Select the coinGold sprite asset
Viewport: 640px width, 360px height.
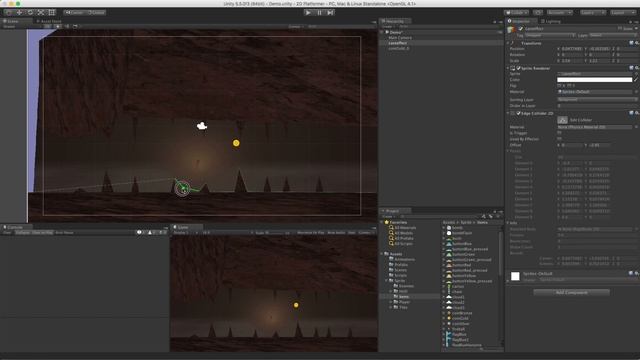pos(460,318)
